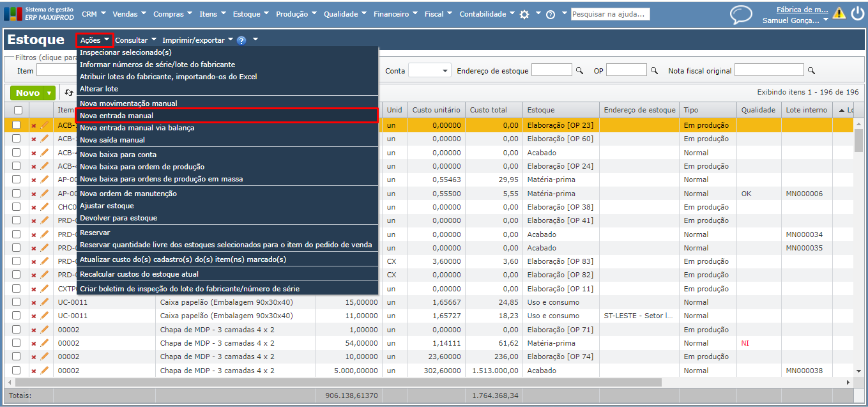This screenshot has height=407, width=868.
Task: Choose Ajustar estoque from Ações menu
Action: [x=107, y=206]
